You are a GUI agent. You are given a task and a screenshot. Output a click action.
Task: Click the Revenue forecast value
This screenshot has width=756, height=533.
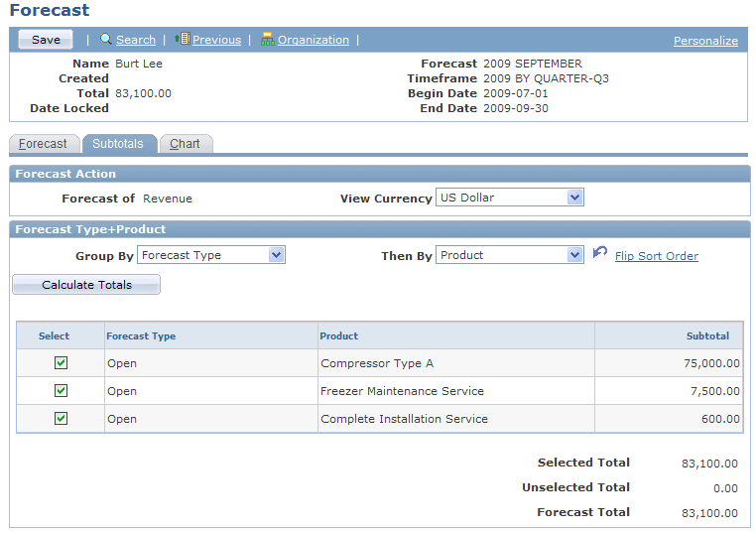[168, 199]
